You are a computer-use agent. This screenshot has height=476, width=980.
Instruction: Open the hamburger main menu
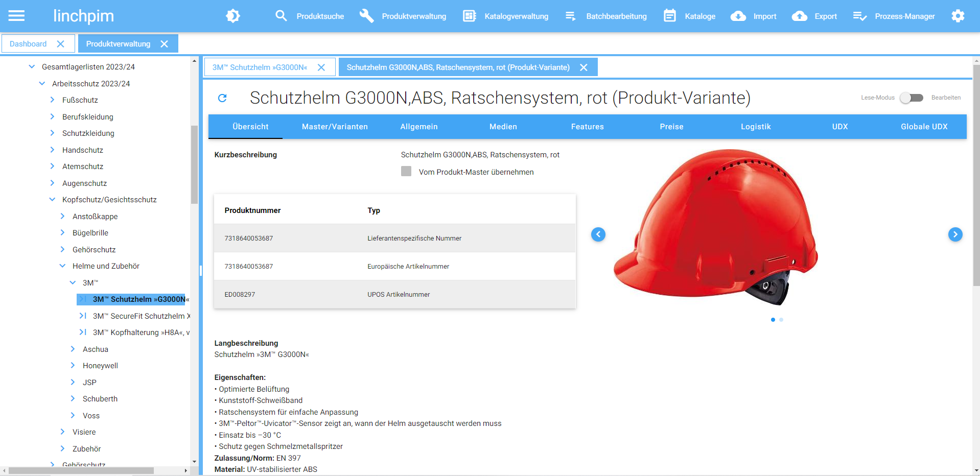coord(16,16)
